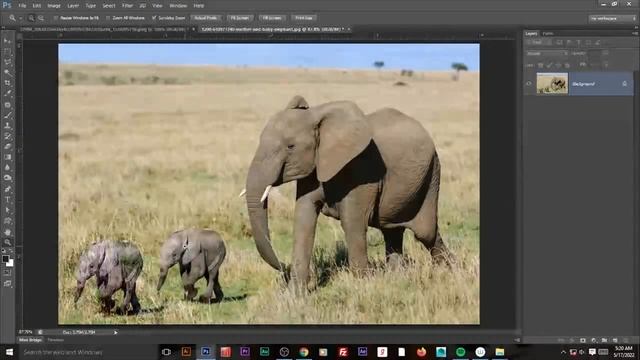Open the Filter menu

tap(127, 6)
